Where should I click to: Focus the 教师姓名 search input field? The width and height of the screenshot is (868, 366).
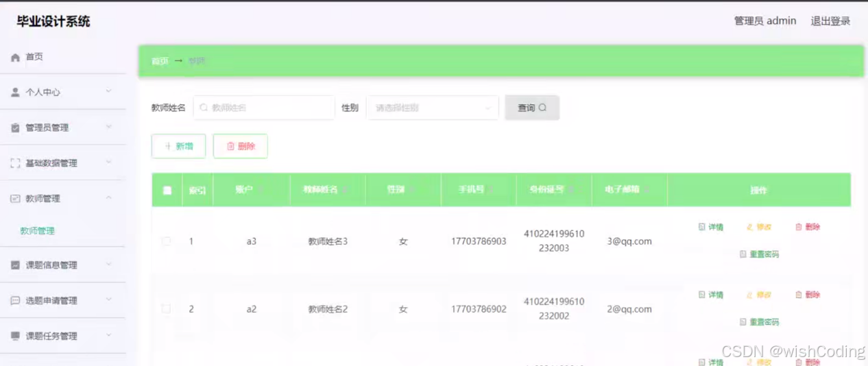coord(264,108)
